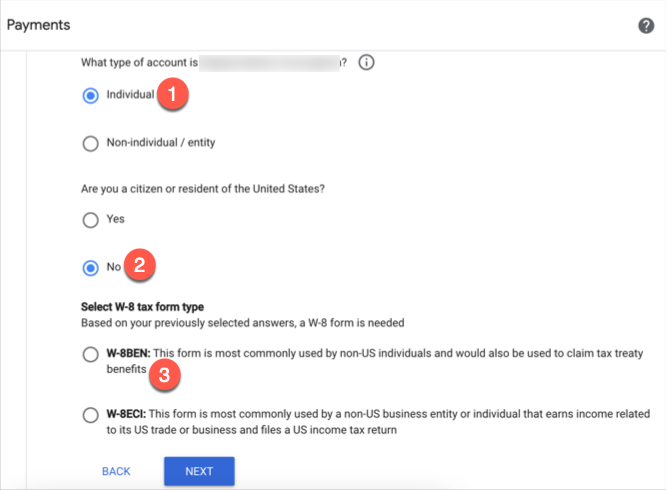Choose Non-individual / entity radio option
The width and height of the screenshot is (666, 490).
tap(91, 143)
